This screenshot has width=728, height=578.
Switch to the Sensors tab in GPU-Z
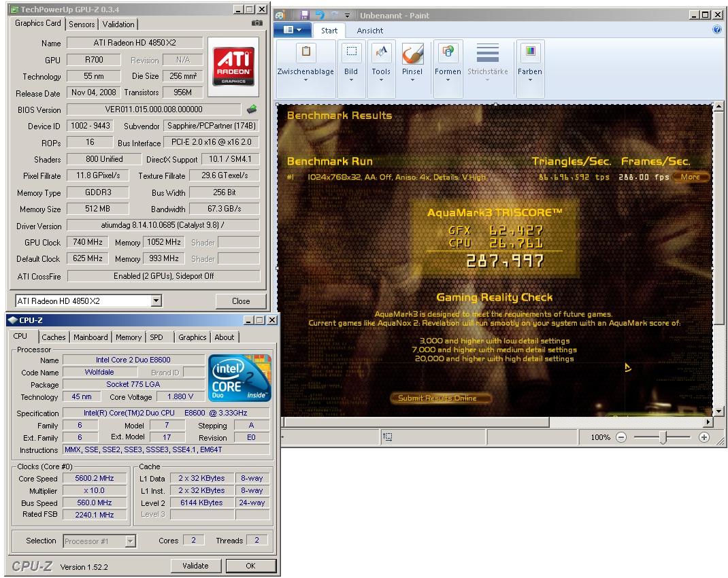(82, 24)
